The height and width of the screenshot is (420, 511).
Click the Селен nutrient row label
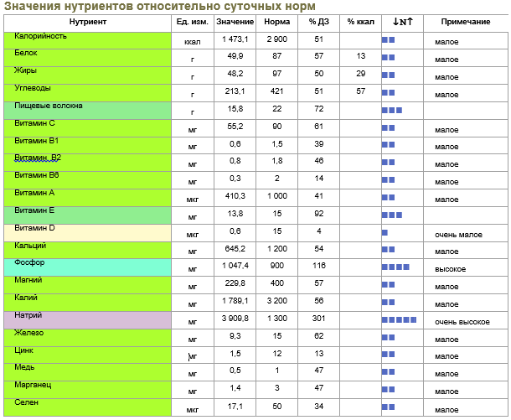coord(27,402)
